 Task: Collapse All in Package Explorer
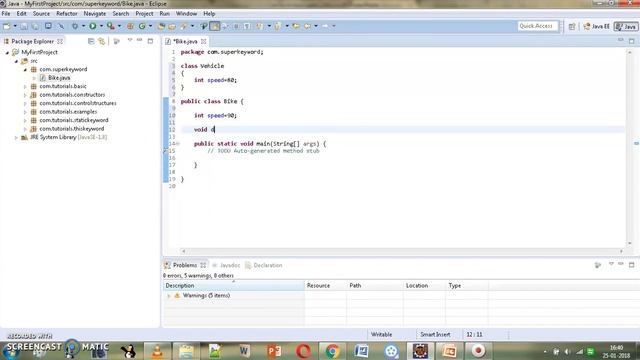91,41
